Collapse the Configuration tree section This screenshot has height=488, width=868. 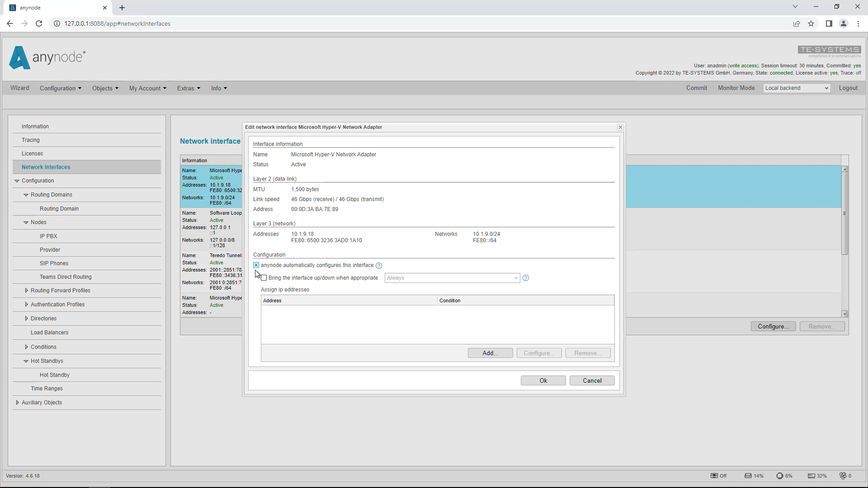17,181
